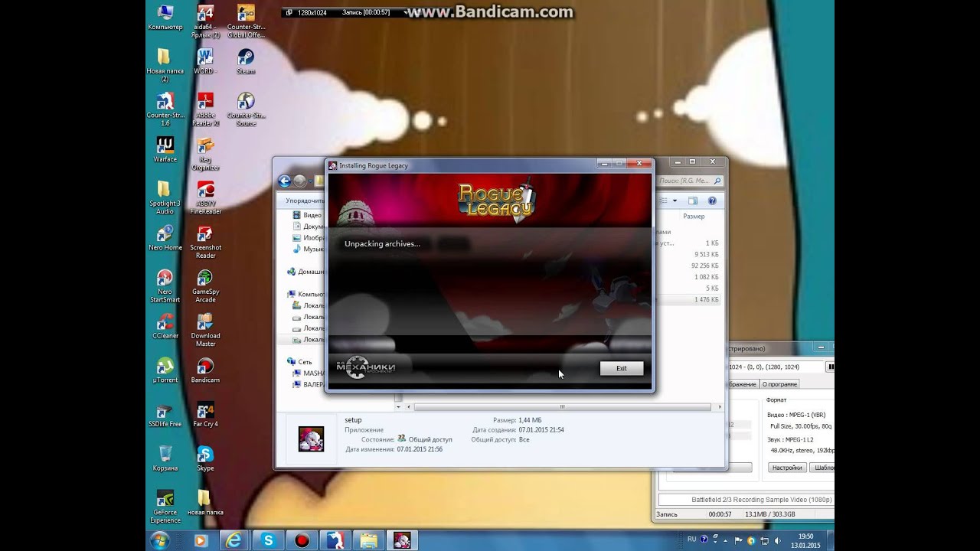Select Изображения library in Explorer sidebar

(x=309, y=238)
